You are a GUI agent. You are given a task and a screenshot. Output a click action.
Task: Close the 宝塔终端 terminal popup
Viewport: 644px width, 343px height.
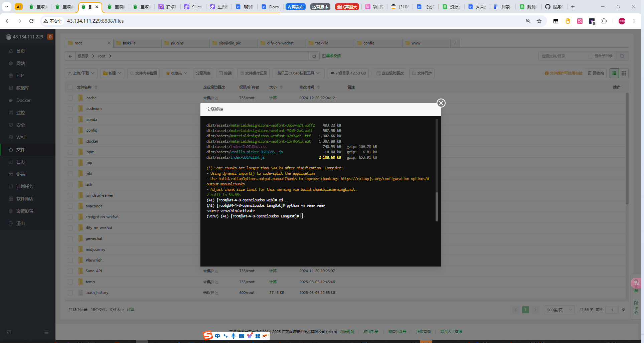coord(441,103)
